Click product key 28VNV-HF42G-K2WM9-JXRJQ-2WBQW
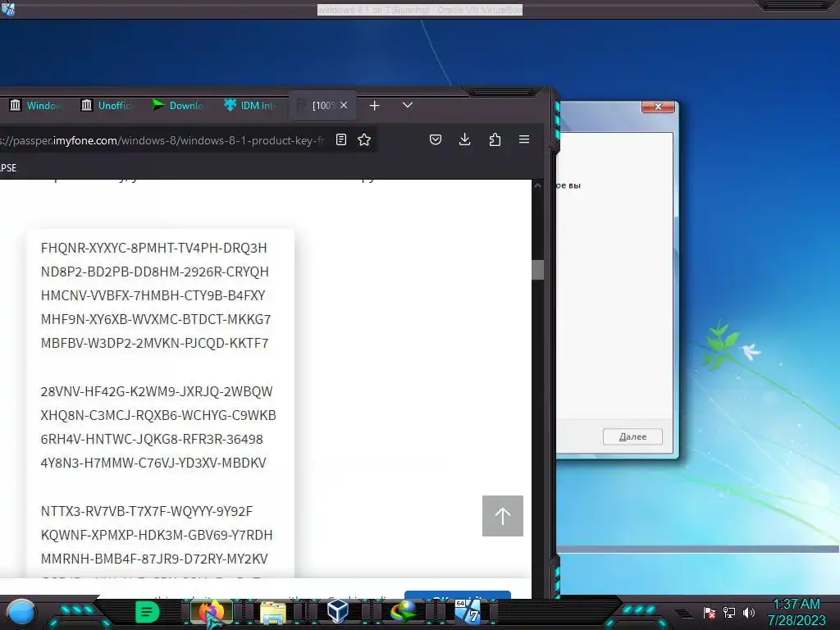The height and width of the screenshot is (630, 840). tap(157, 391)
